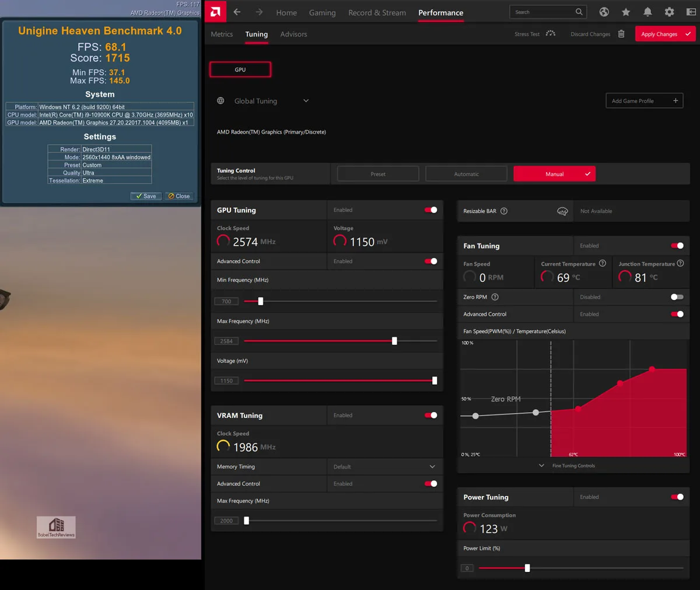Select Manual tuning control

tap(555, 174)
